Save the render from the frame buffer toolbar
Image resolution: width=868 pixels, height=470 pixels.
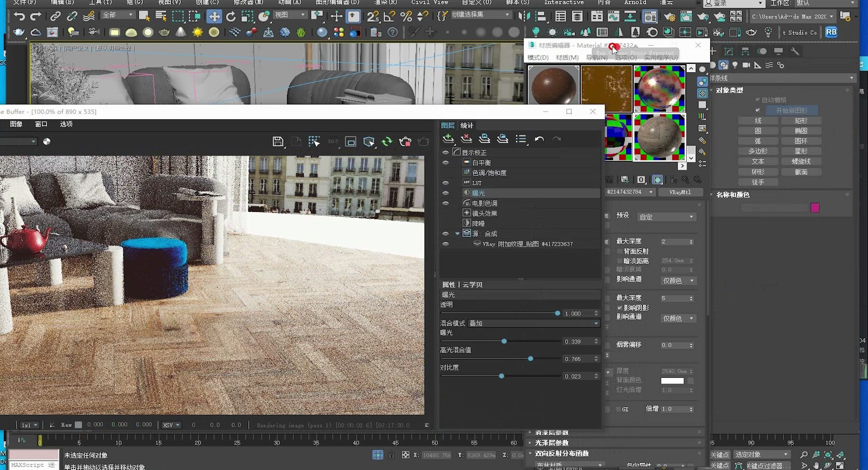[x=278, y=141]
